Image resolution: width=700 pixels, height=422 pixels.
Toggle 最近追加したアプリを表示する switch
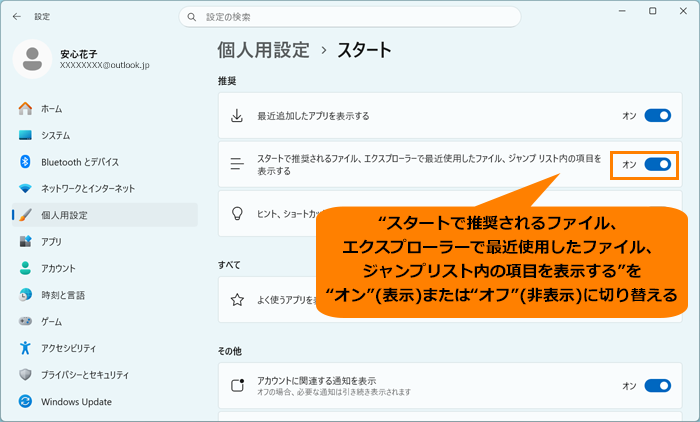(x=658, y=115)
